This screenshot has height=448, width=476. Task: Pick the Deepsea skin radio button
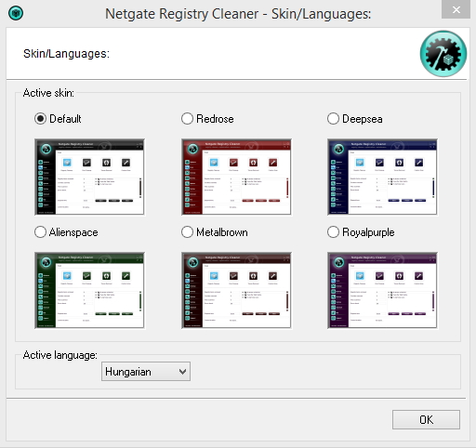pyautogui.click(x=333, y=119)
